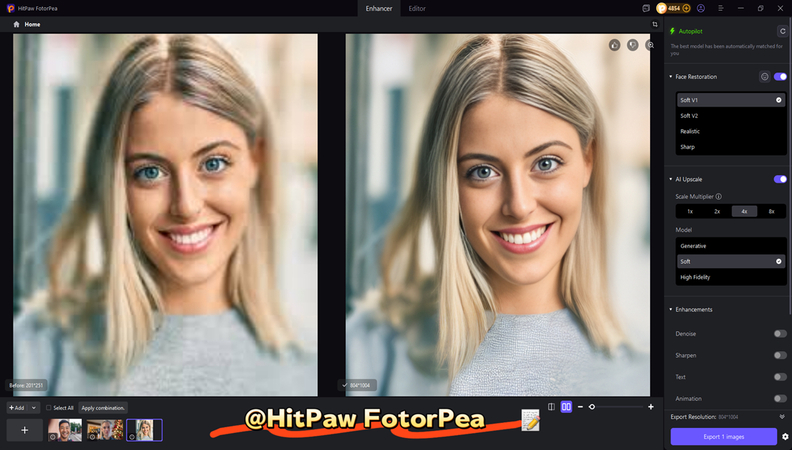The height and width of the screenshot is (450, 792).
Task: Enable the Sharpen toggle
Action: pos(780,356)
